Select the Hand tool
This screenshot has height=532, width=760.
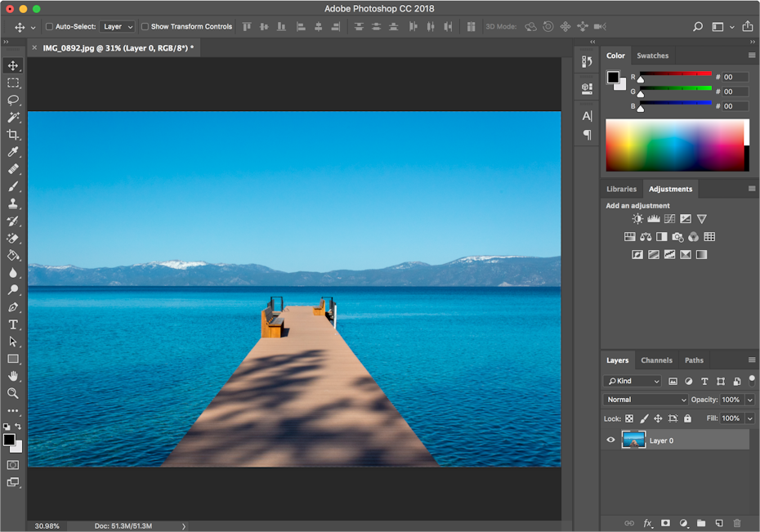click(13, 376)
